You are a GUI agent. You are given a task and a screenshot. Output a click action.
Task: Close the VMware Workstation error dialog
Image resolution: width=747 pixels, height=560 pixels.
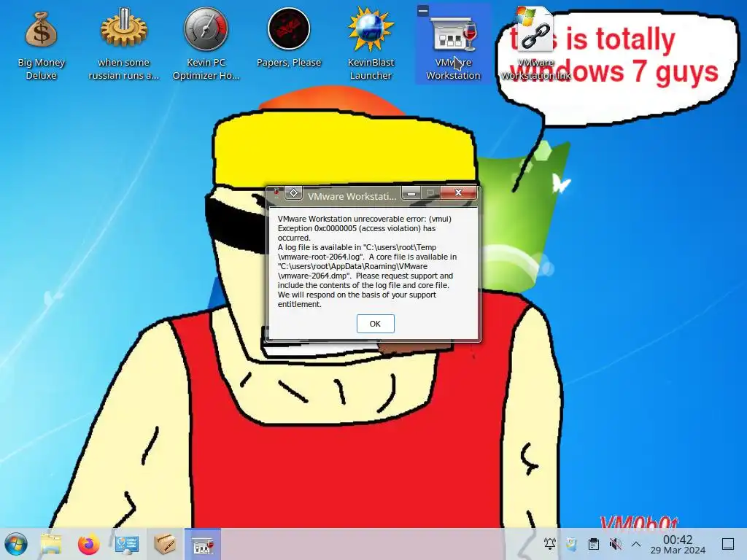(x=458, y=192)
